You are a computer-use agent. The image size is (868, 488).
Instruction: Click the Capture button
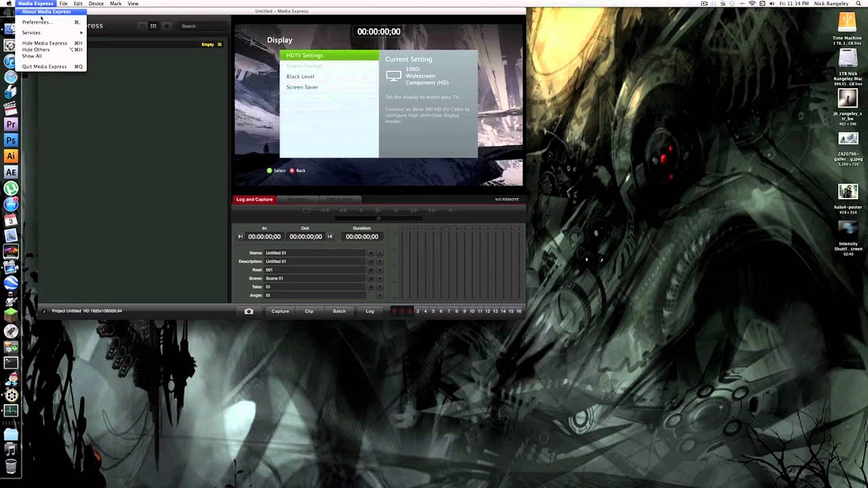(x=280, y=311)
